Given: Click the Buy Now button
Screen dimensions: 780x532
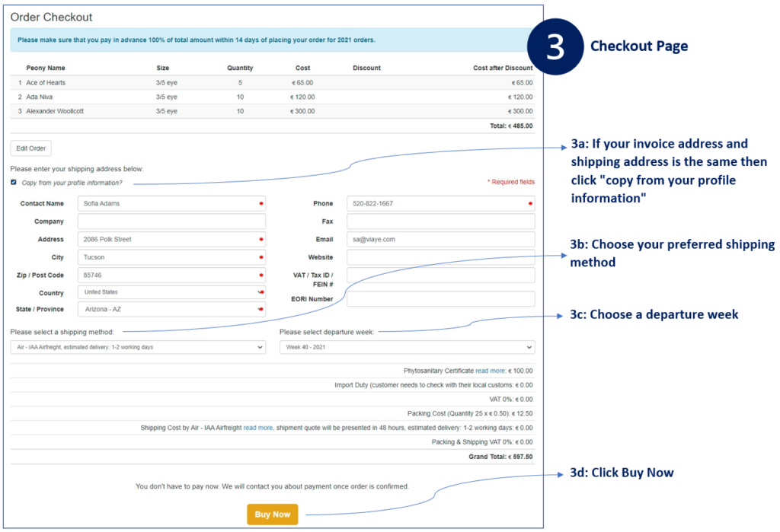Looking at the screenshot, I should [x=272, y=514].
